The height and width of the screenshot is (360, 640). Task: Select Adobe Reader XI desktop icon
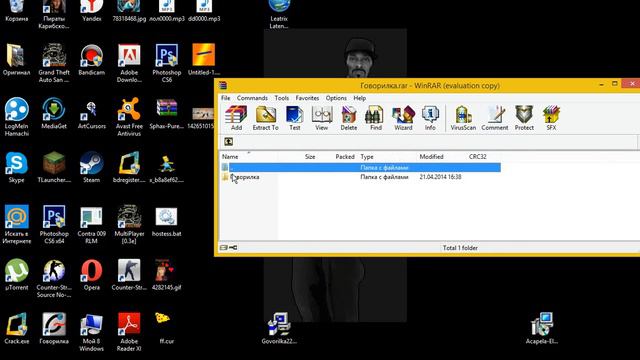[x=129, y=332]
